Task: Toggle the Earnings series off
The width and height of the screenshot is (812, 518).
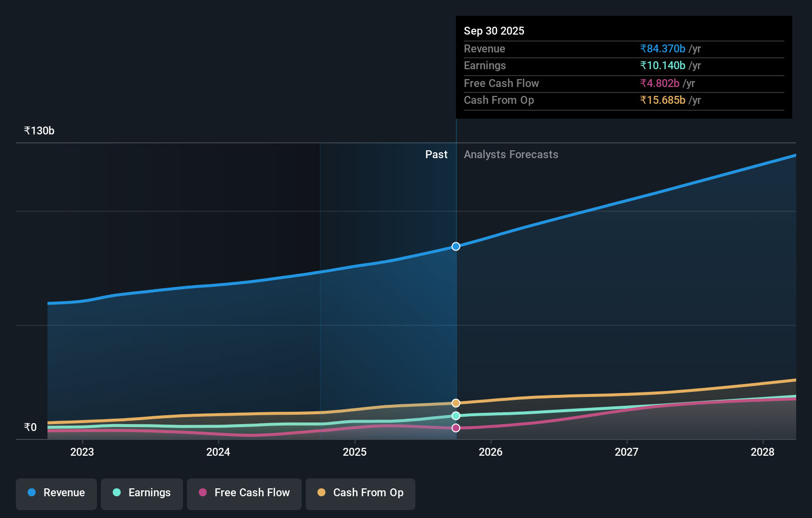Action: [142, 493]
